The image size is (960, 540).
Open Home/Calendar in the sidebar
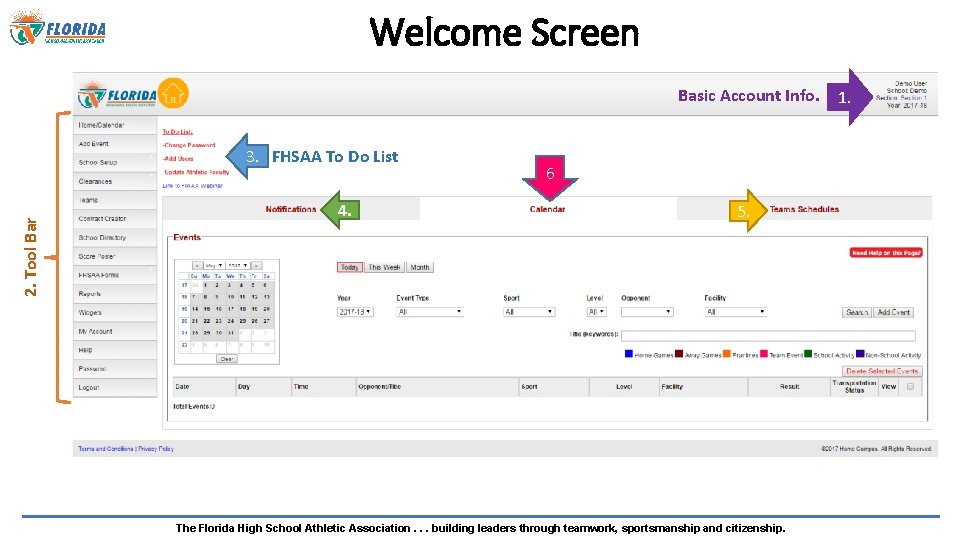pos(115,125)
